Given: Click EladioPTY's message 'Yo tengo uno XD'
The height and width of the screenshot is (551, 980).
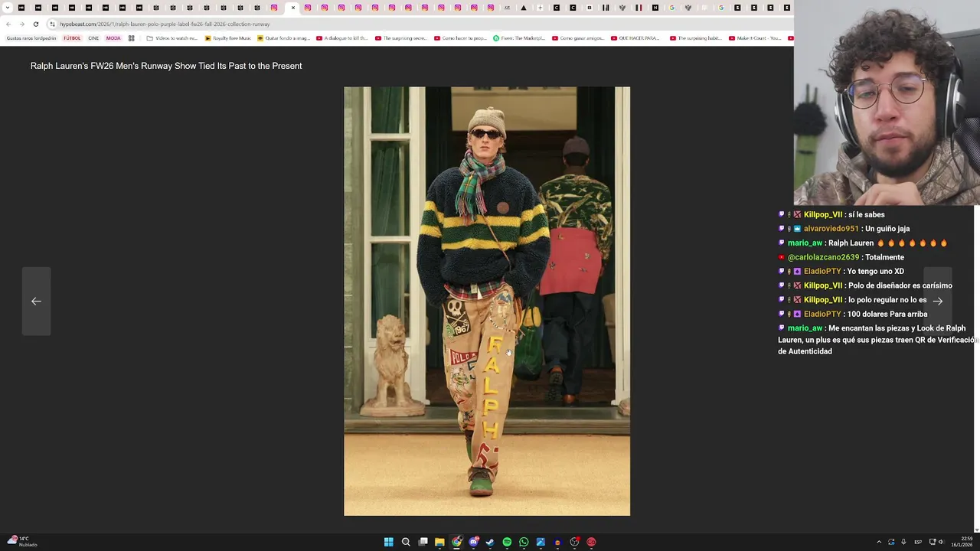Looking at the screenshot, I should 875,272.
